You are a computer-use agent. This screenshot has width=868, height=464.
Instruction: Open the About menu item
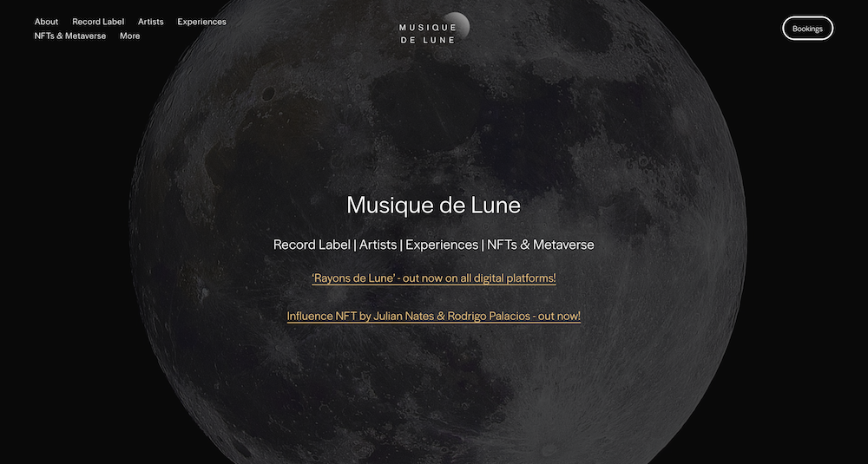(46, 22)
